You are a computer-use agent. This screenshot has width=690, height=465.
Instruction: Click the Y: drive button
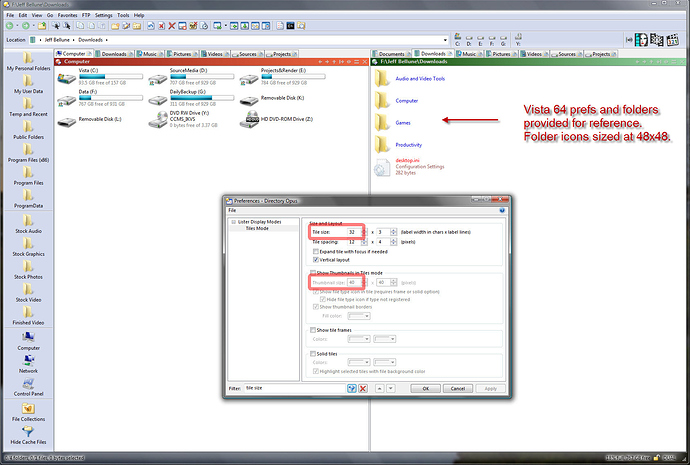[518, 40]
